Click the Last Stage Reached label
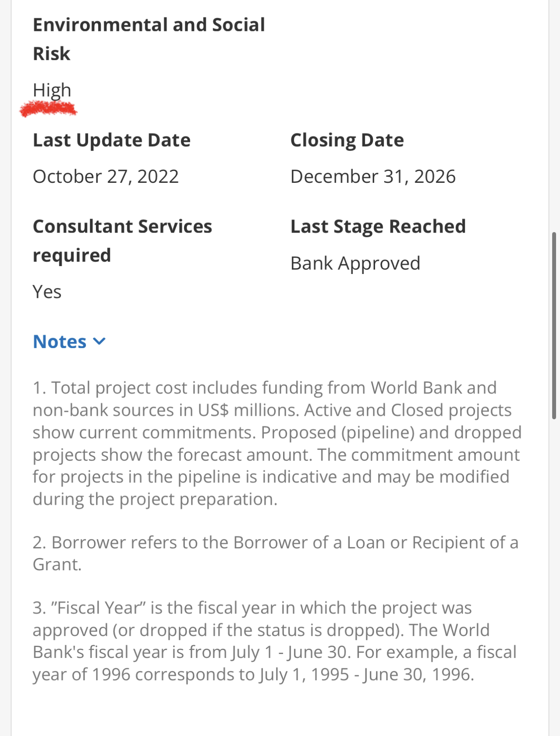 [x=378, y=226]
